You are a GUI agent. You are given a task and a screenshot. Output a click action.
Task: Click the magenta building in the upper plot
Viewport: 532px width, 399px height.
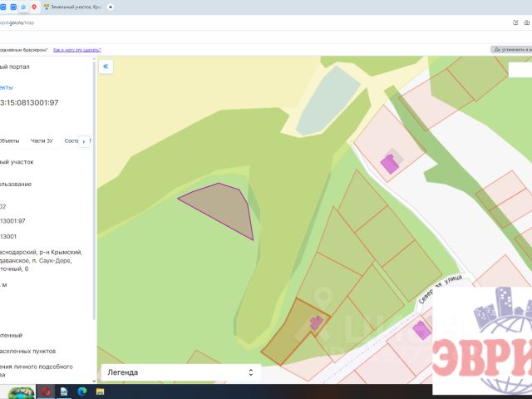[x=389, y=164]
